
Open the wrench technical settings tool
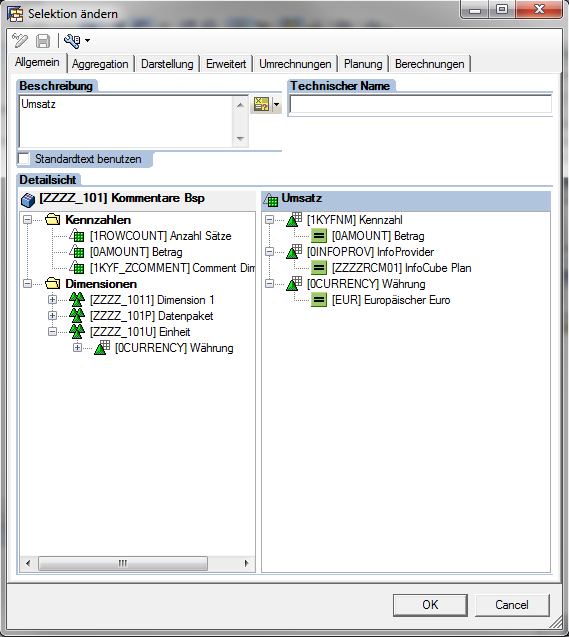coord(72,41)
